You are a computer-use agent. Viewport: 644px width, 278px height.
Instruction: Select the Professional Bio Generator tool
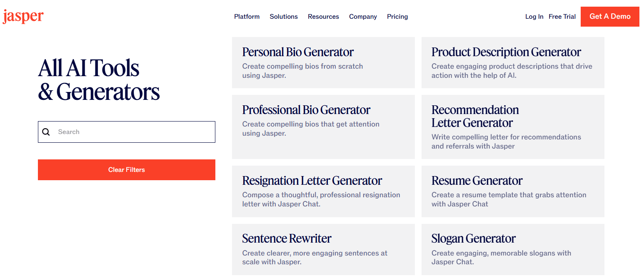tap(323, 127)
